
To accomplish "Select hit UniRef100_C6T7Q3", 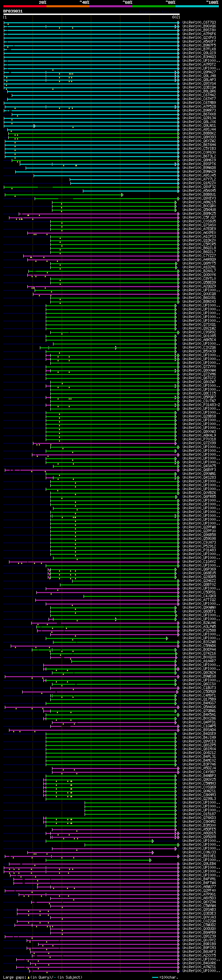I will [x=199, y=23].
